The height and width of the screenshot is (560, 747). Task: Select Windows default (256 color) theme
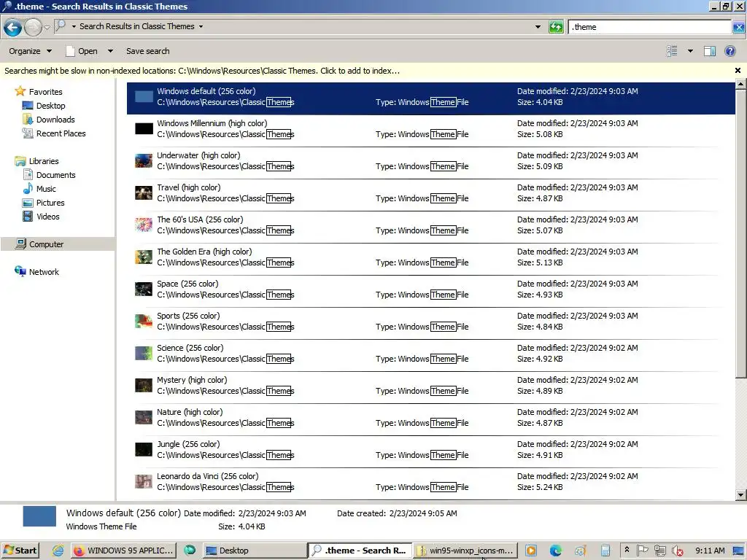(x=430, y=98)
